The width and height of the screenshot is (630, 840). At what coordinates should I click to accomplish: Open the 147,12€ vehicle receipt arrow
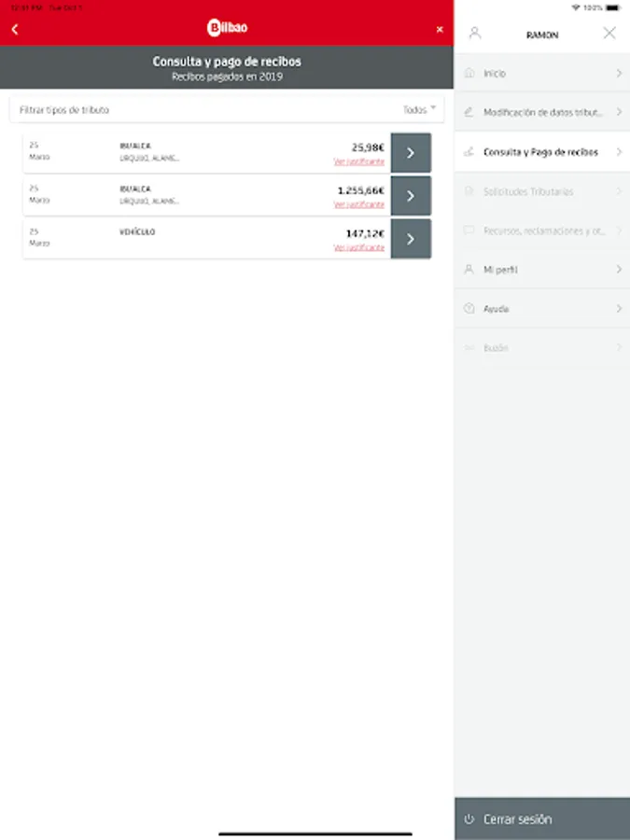tap(411, 239)
